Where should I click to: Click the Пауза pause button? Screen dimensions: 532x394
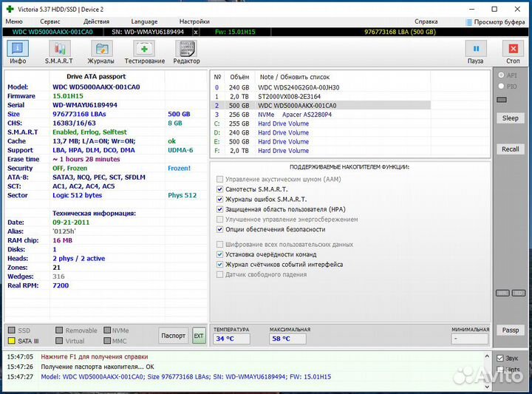[475, 52]
